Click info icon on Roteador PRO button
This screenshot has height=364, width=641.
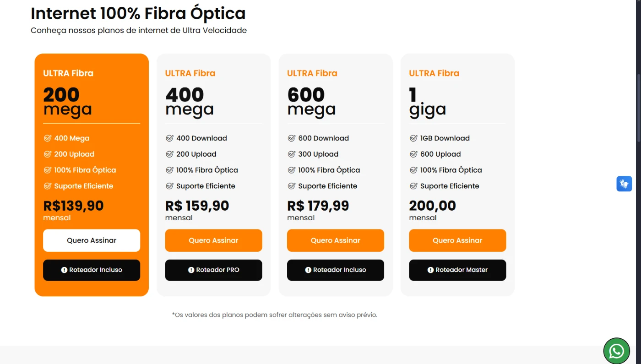pos(191,270)
